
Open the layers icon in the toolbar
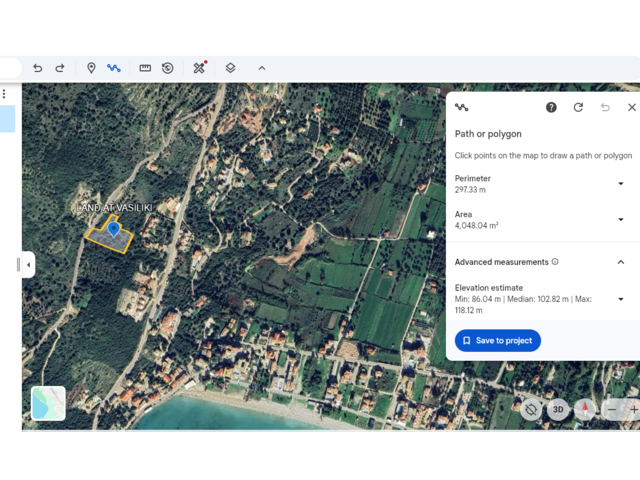230,68
